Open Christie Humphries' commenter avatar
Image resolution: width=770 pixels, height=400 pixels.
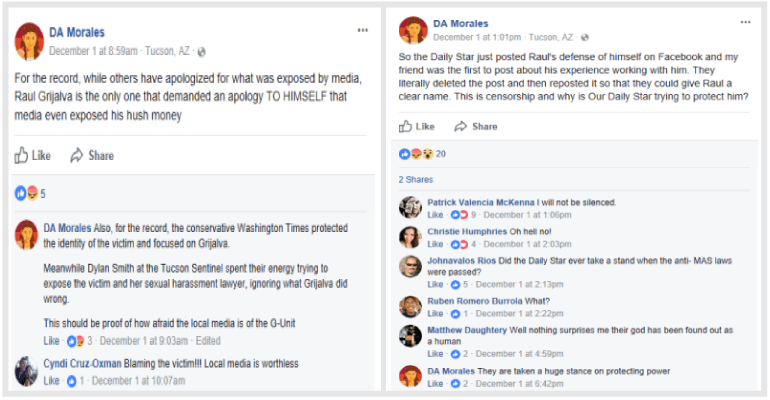(x=410, y=237)
